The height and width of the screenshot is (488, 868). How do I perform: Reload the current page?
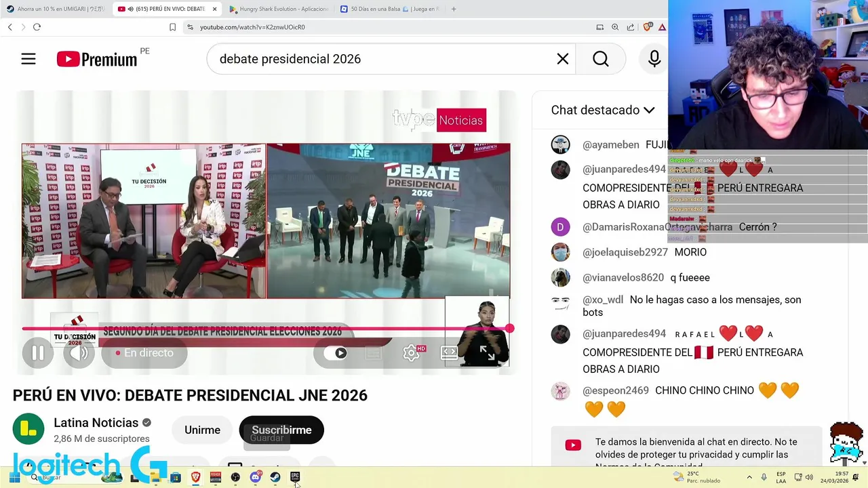(37, 27)
